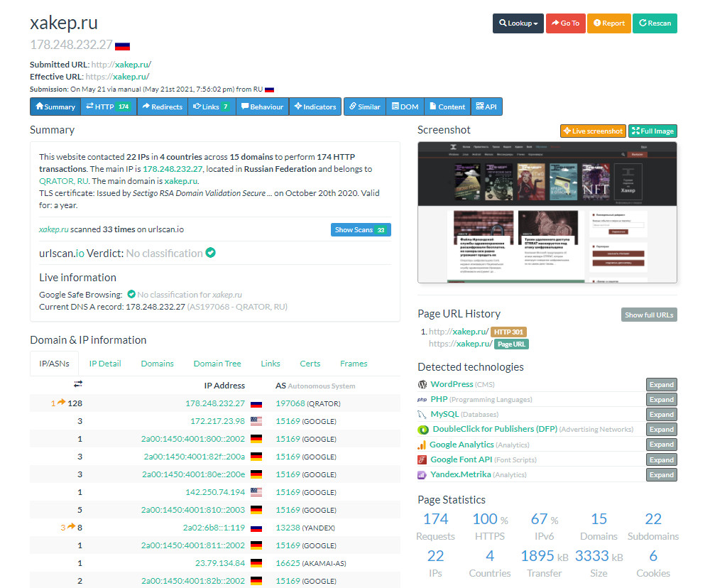The width and height of the screenshot is (710, 588).
Task: Click the MySQL dolphin icon
Action: (x=422, y=415)
